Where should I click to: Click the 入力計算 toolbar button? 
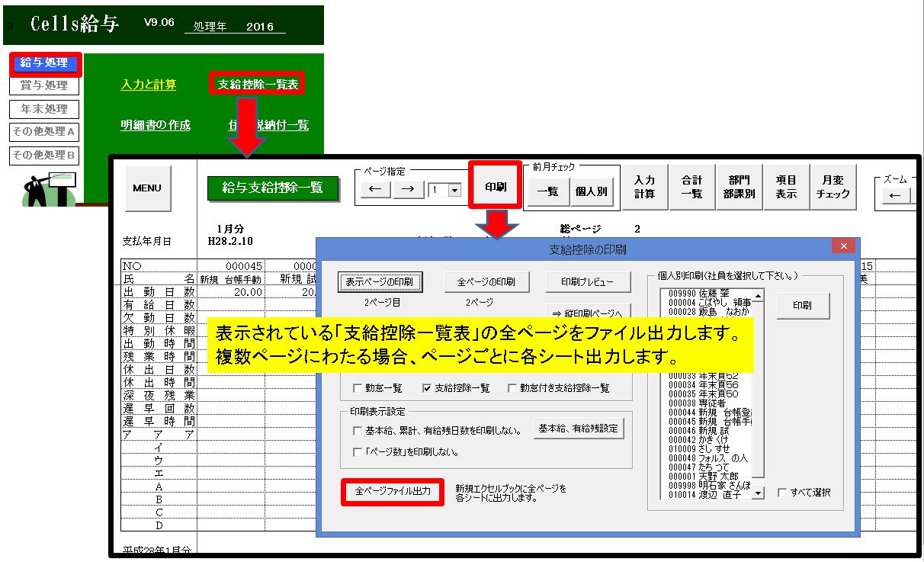644,187
